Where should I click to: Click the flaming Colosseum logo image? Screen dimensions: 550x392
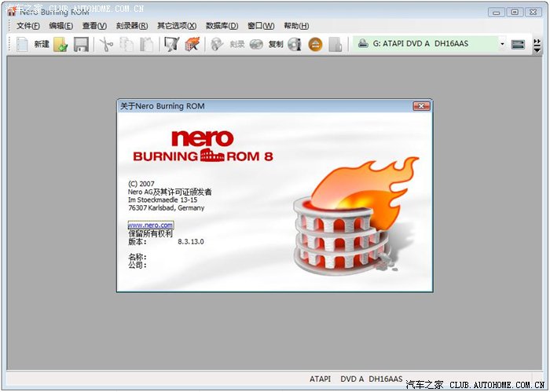pyautogui.click(x=356, y=215)
